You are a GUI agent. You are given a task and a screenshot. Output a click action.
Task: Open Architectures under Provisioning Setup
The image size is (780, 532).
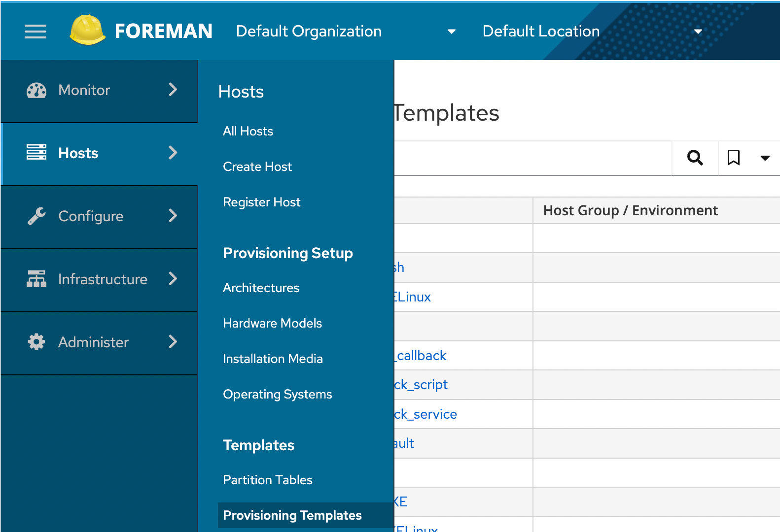(261, 288)
